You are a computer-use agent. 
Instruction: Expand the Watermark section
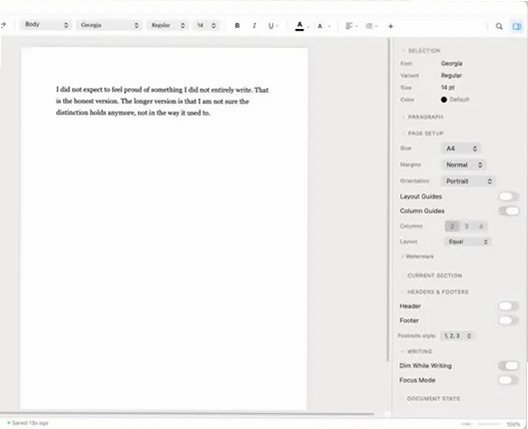[x=417, y=257]
